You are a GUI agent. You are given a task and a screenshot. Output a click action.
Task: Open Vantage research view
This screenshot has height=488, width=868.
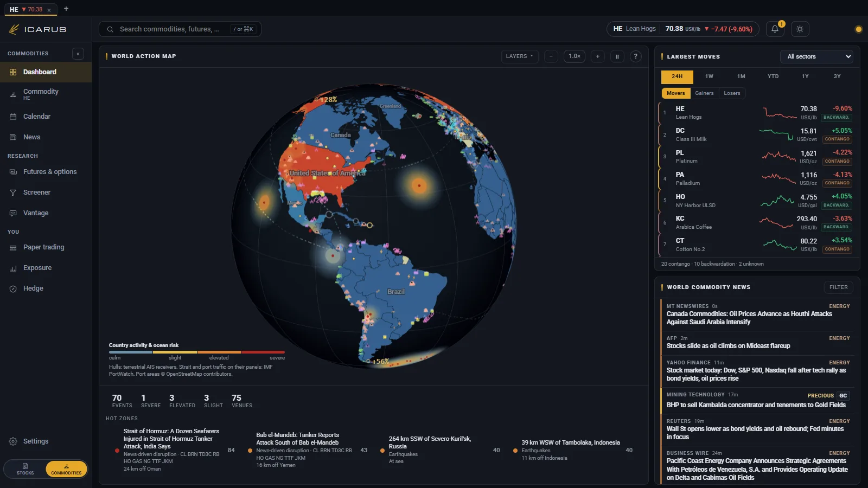(x=46, y=213)
